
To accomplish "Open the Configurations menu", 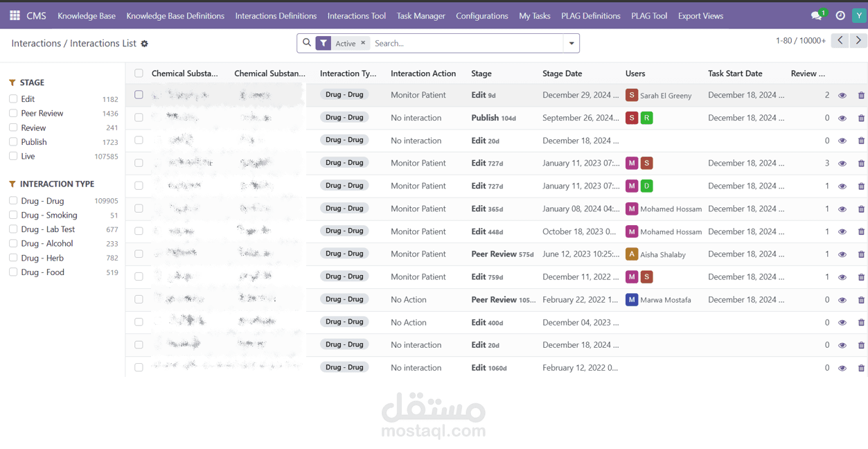I will [482, 15].
